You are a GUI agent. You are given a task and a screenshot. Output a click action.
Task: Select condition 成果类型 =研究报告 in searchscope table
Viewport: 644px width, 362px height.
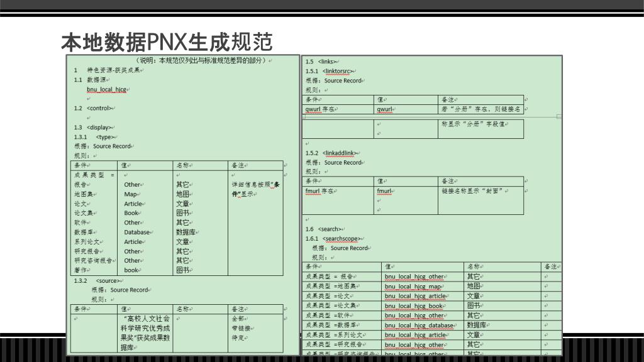point(335,344)
